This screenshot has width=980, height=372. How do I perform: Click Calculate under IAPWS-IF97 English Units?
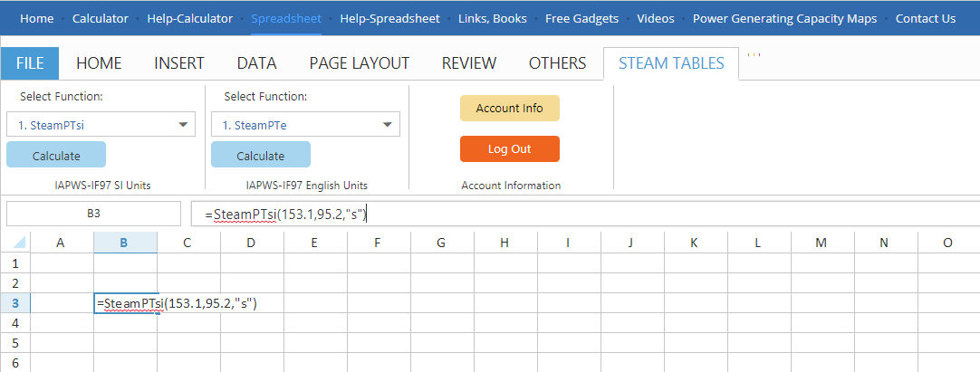[261, 155]
